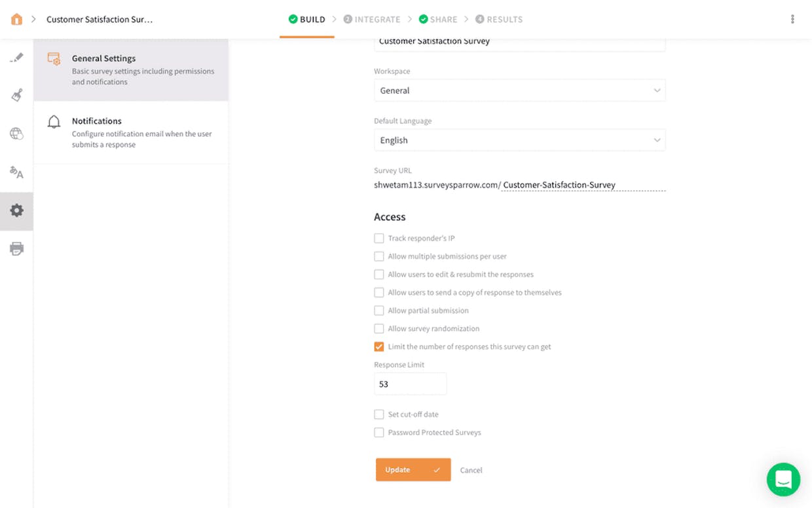The image size is (812, 508).
Task: Open the SHARE step tab
Action: [438, 20]
